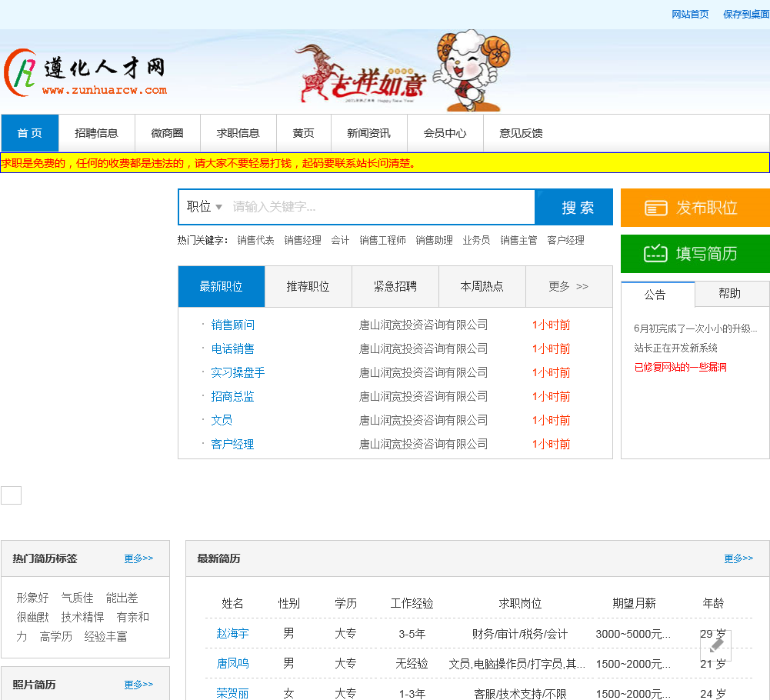Viewport: 770px width, 700px height.
Task: Open the 销售顾问 job listing
Action: point(233,325)
